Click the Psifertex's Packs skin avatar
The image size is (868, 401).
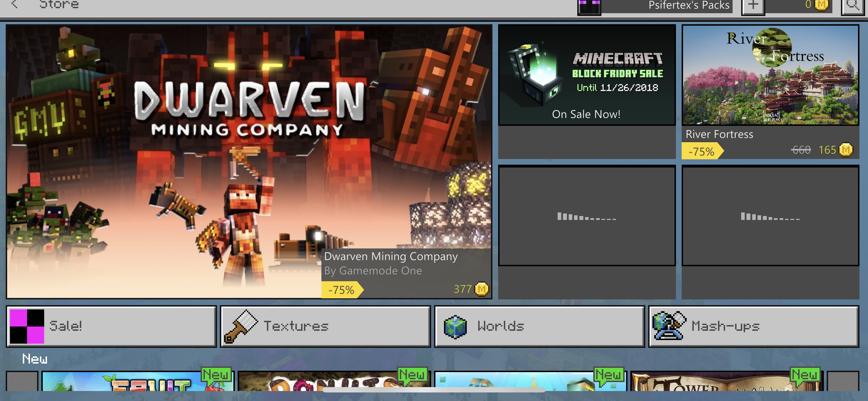[589, 6]
